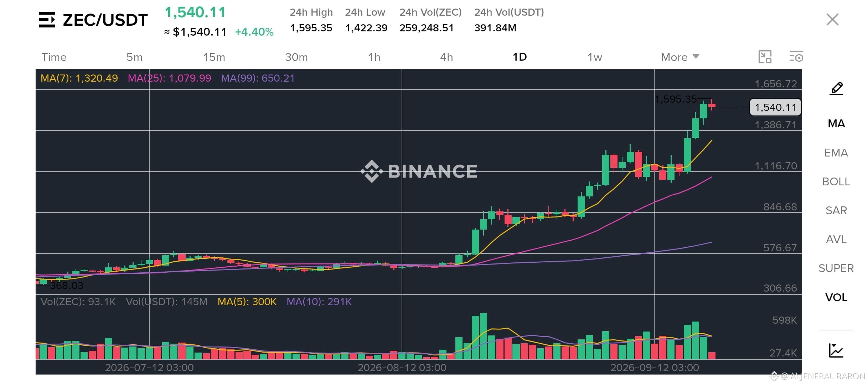
Task: Select the pencil drawing tool icon
Action: pos(836,88)
